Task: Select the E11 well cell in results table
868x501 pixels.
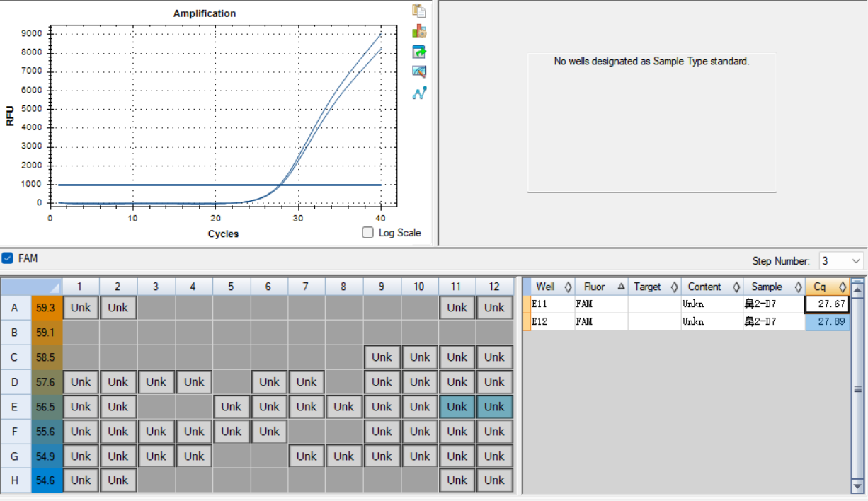Action: pos(552,304)
